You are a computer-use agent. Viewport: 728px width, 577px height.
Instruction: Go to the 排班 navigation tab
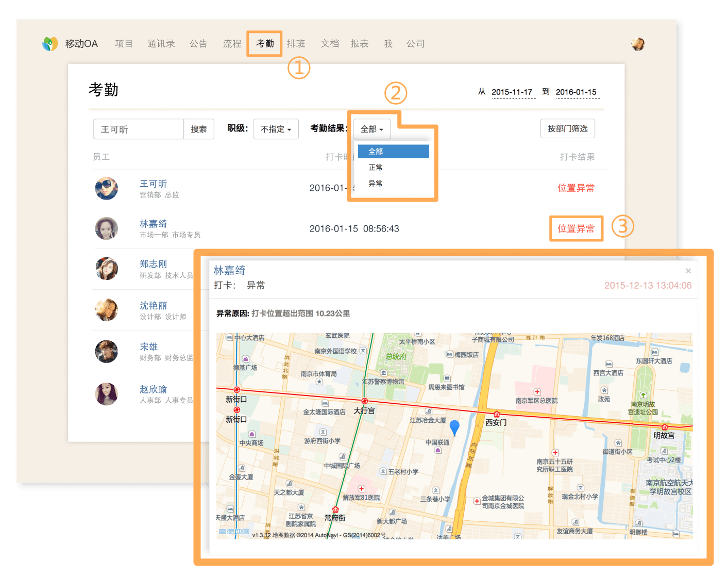click(x=296, y=44)
